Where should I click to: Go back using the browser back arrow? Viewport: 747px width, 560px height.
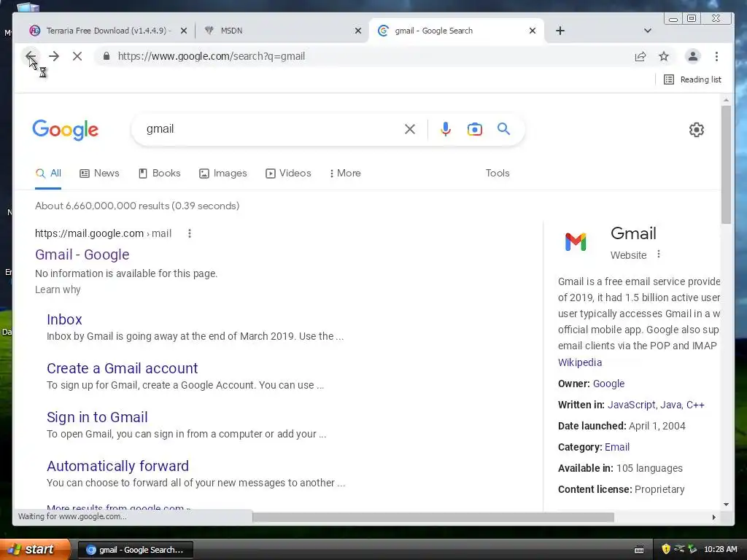[31, 56]
